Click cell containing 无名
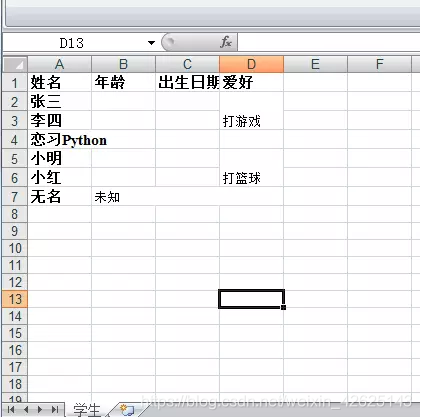Viewport: 422px width, 420px height. point(59,197)
